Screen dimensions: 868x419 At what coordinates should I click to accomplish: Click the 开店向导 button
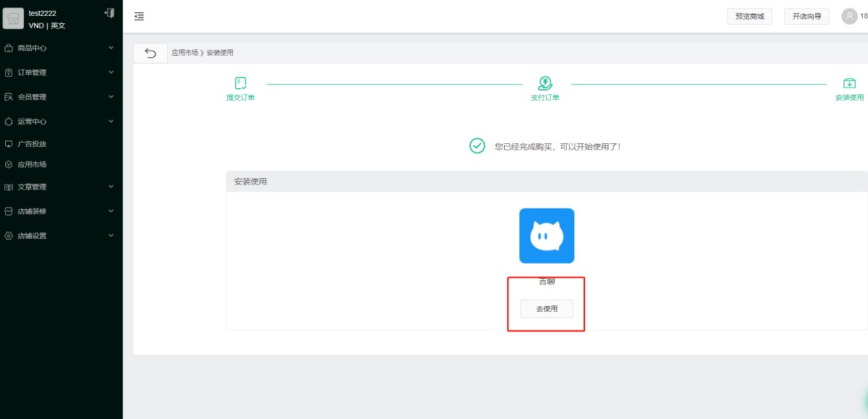click(807, 16)
